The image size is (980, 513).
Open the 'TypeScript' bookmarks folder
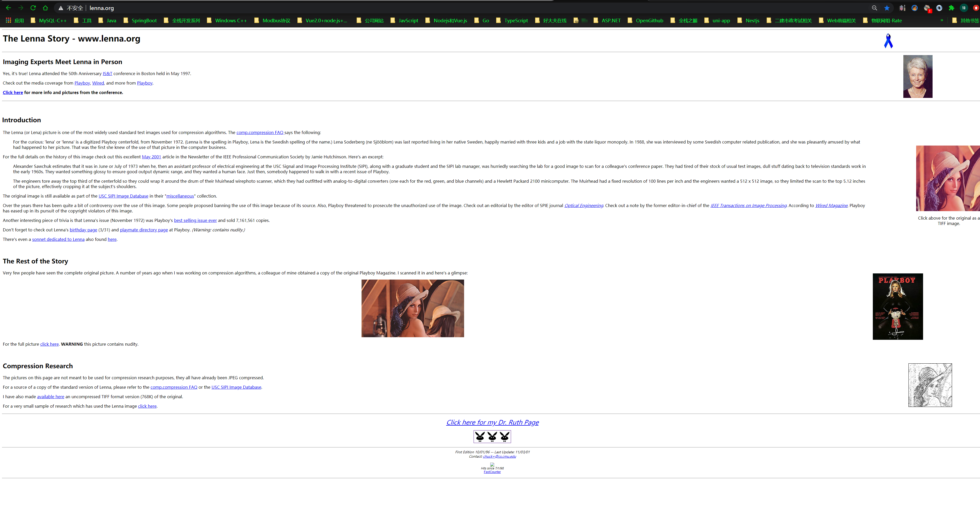pyautogui.click(x=516, y=20)
